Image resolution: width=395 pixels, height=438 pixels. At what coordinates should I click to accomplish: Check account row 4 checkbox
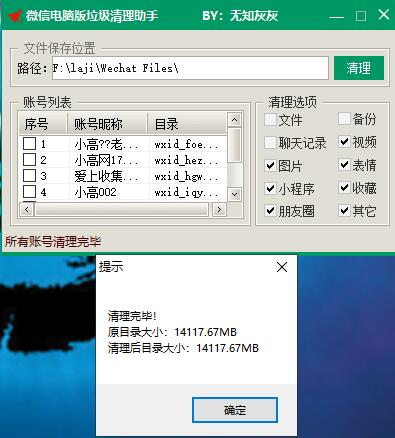pyautogui.click(x=29, y=192)
